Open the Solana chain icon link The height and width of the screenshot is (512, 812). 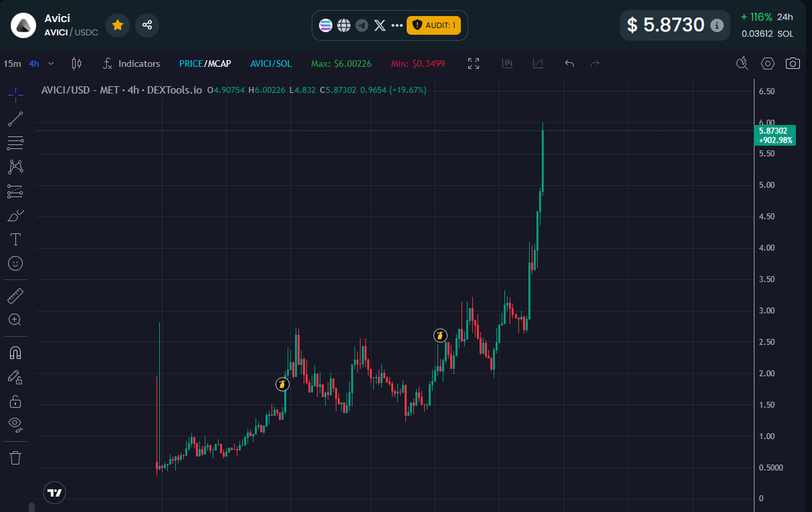[326, 26]
